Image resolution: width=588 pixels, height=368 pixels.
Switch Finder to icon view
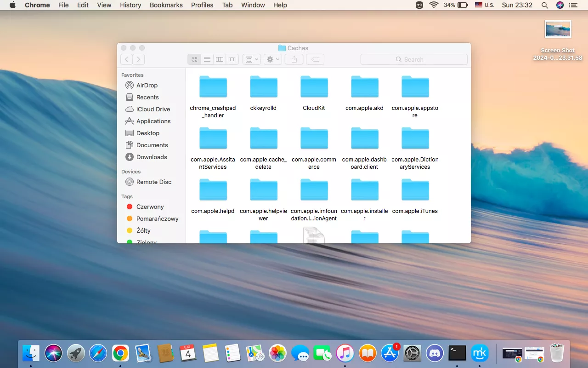click(x=195, y=59)
